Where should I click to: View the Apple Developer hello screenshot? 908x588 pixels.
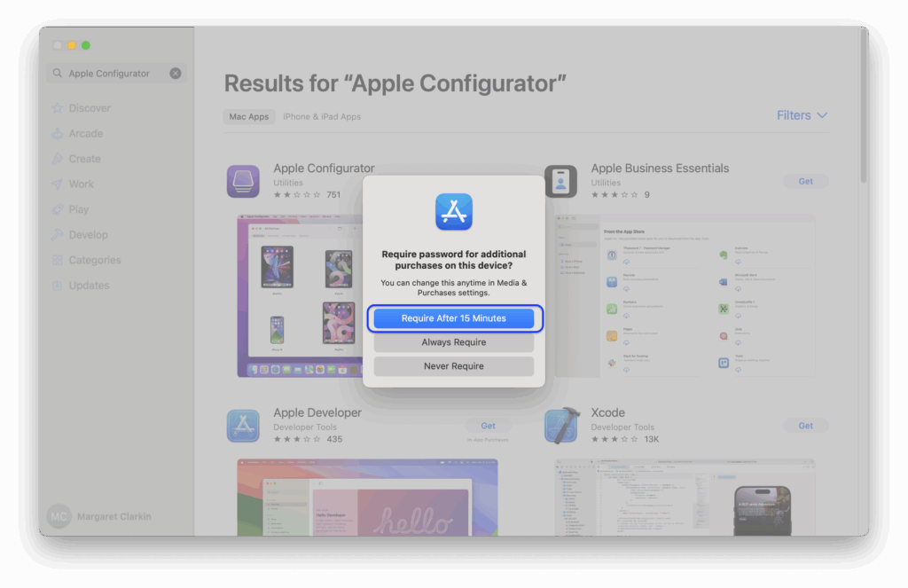point(367,497)
